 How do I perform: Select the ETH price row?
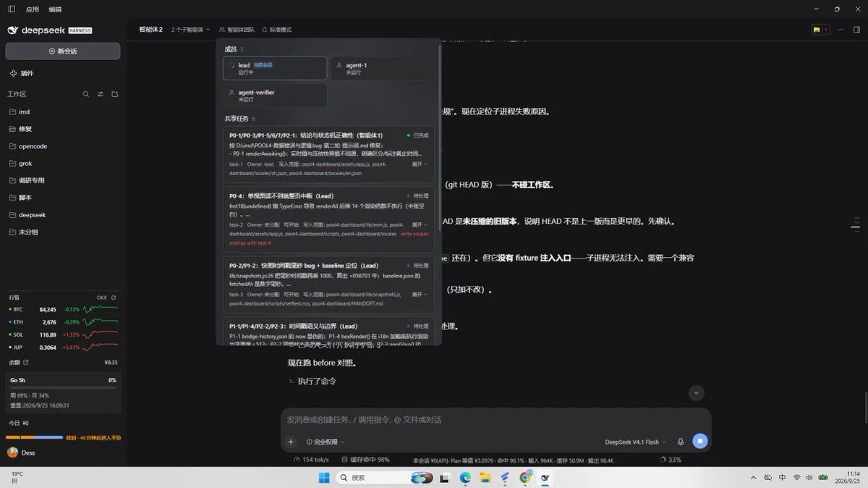(63, 322)
